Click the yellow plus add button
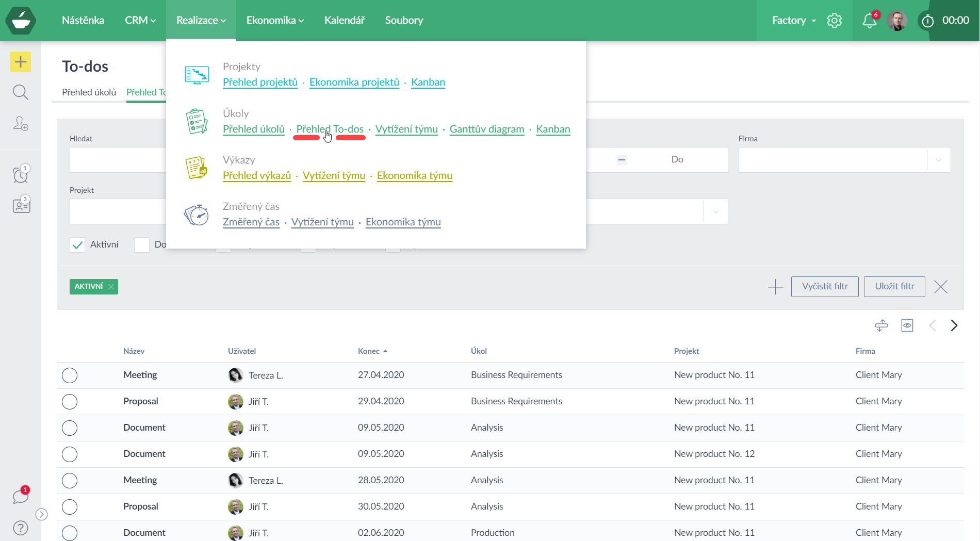This screenshot has width=980, height=541. click(21, 62)
